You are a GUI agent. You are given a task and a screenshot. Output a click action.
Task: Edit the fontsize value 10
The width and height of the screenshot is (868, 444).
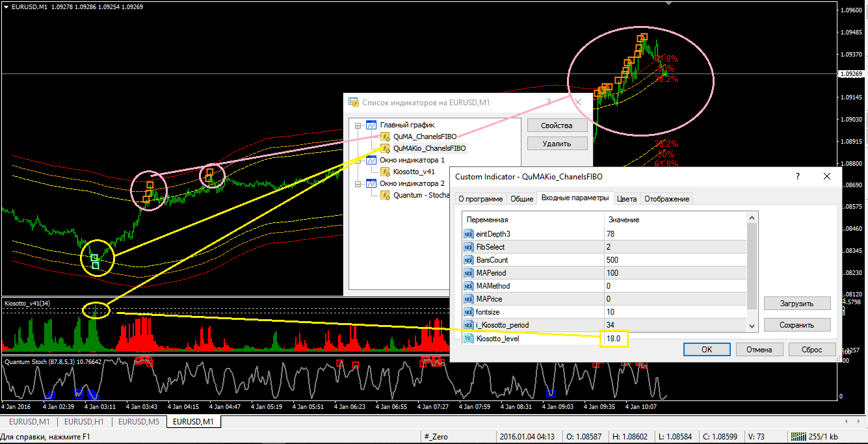pyautogui.click(x=675, y=312)
